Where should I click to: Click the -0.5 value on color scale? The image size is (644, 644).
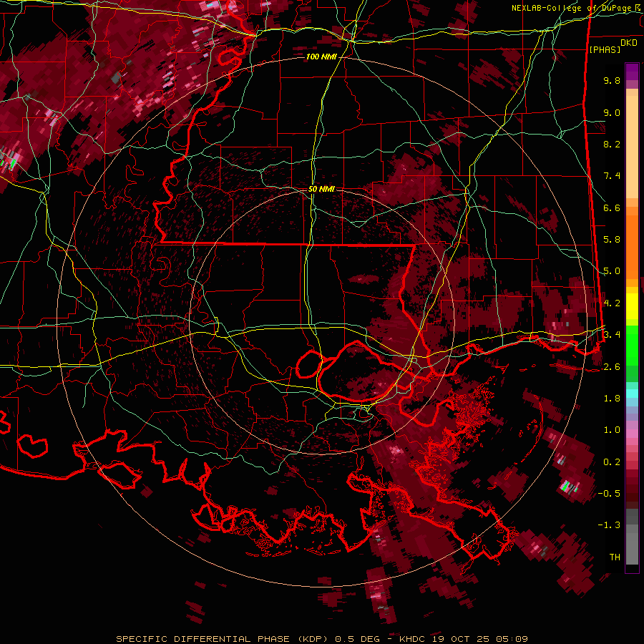[x=610, y=494]
